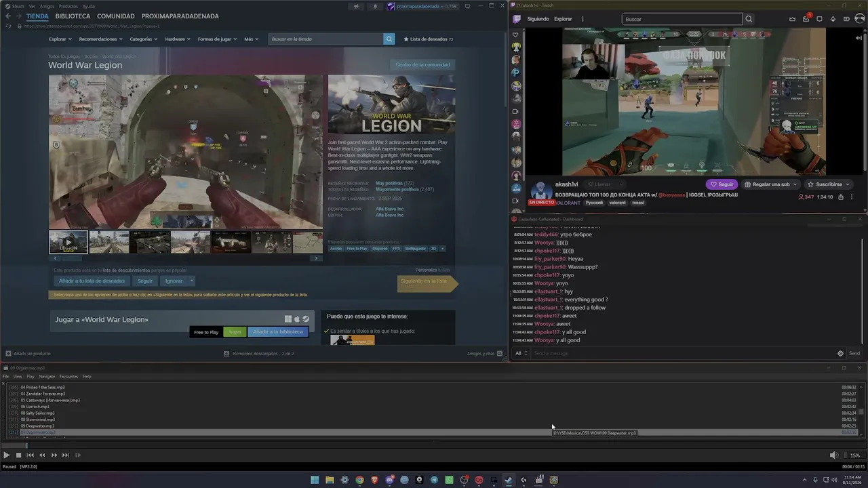Reload the Steam store page

click(x=8, y=26)
